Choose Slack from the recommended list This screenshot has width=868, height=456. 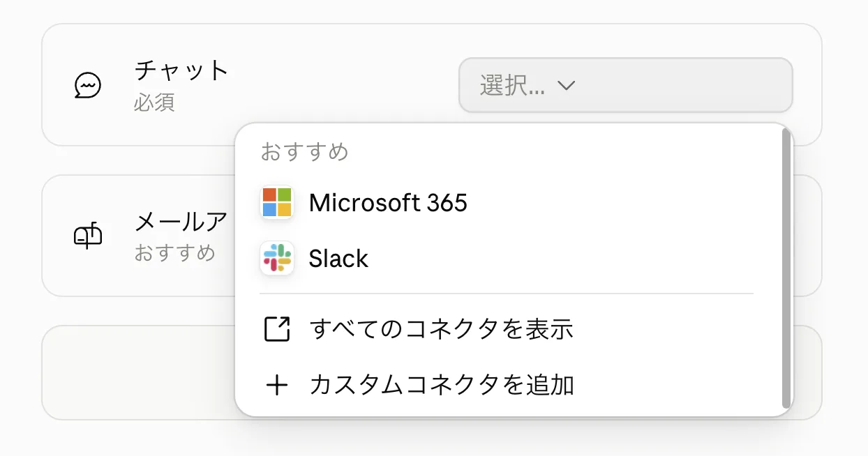507,259
